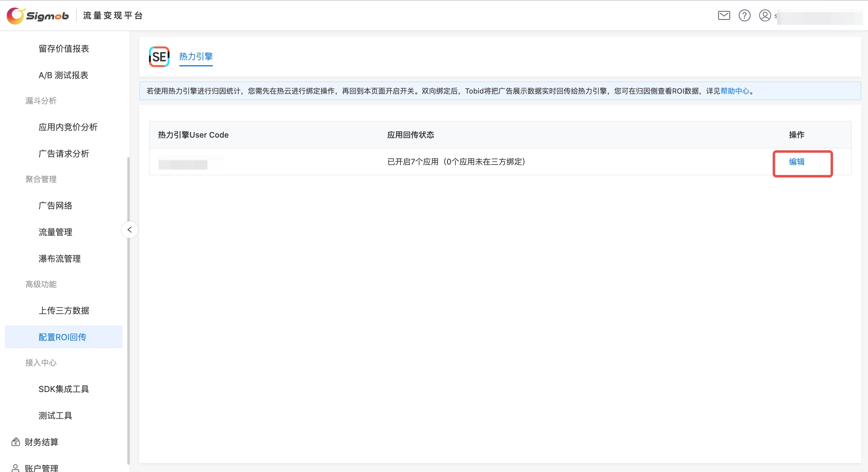Select 流量管理 in the sidebar
Viewport: 868px width, 472px height.
[x=55, y=232]
